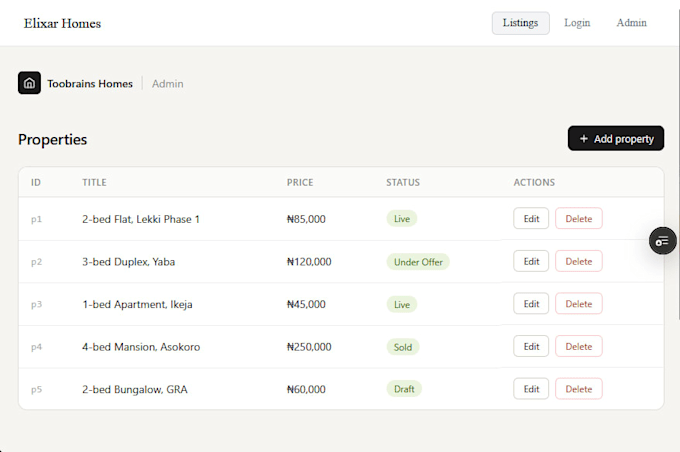
Task: Click the TITLE column header
Action: tap(95, 182)
